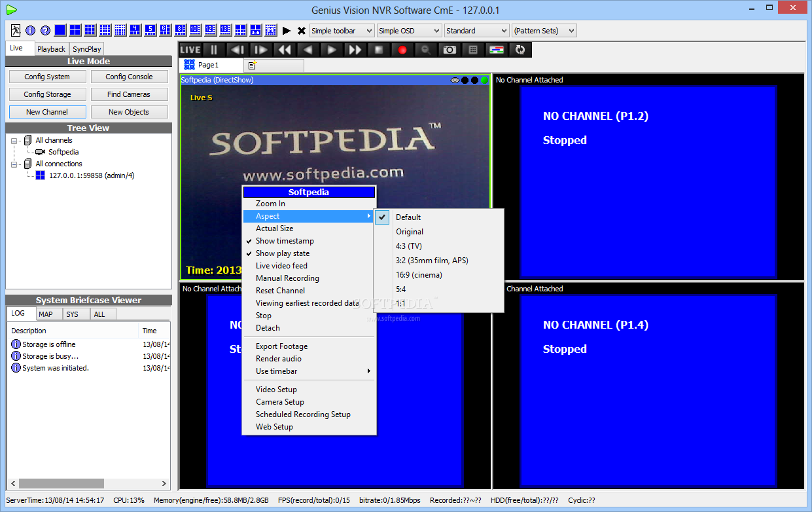
Task: Start recording with red record button
Action: 402,49
